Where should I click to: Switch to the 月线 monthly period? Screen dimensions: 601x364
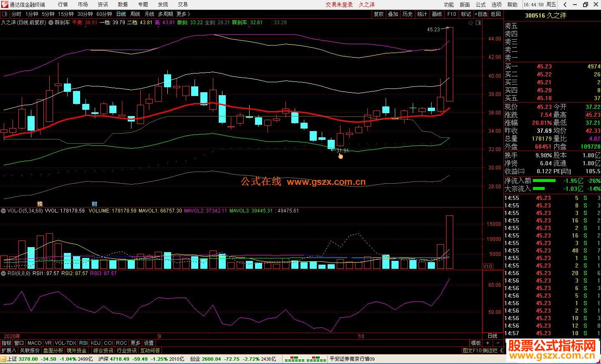[149, 14]
